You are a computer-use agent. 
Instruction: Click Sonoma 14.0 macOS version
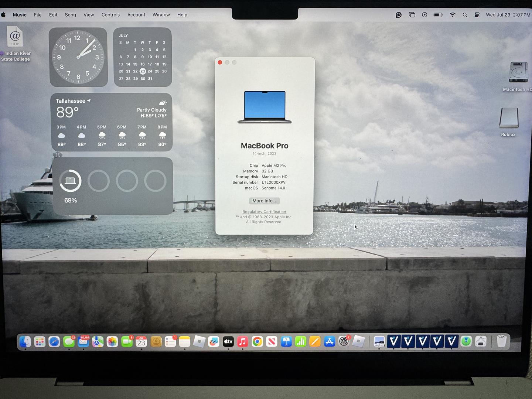273,188
